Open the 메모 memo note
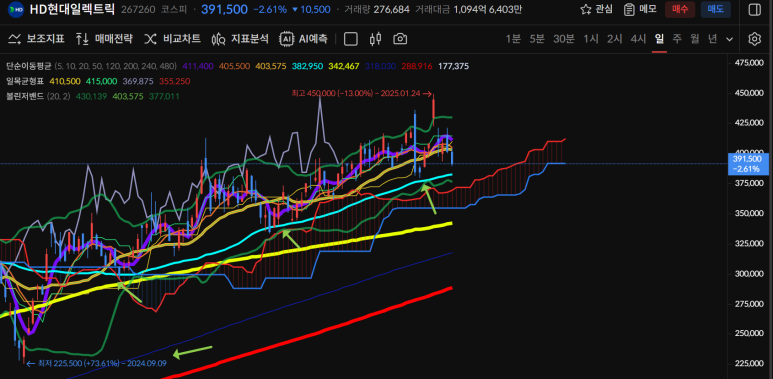The image size is (773, 379). pos(639,9)
